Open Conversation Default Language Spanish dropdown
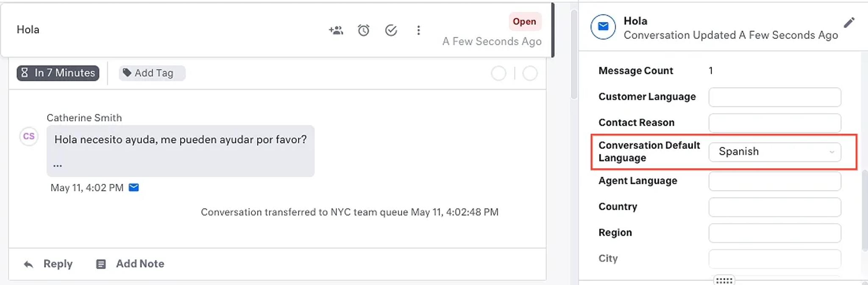The height and width of the screenshot is (285, 868). pyautogui.click(x=775, y=152)
